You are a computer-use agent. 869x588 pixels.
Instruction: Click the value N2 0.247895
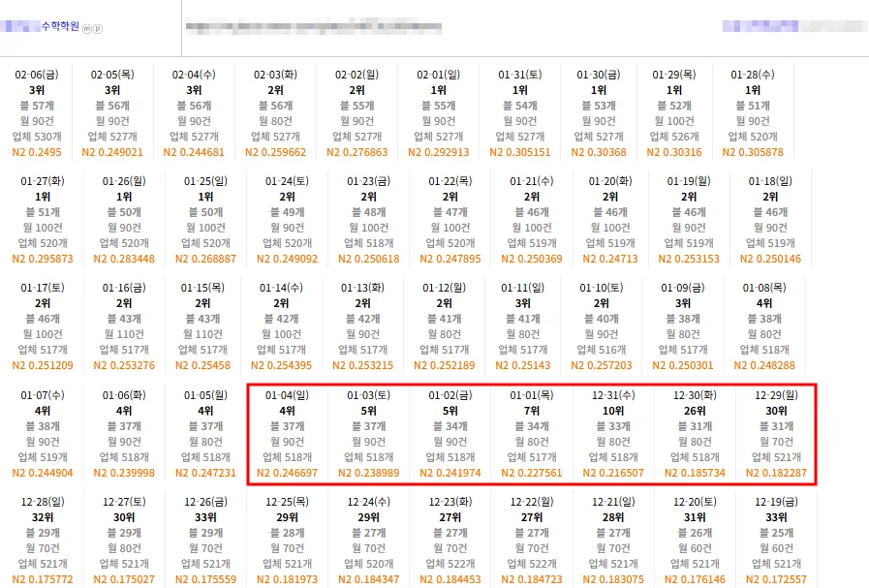pyautogui.click(x=450, y=259)
